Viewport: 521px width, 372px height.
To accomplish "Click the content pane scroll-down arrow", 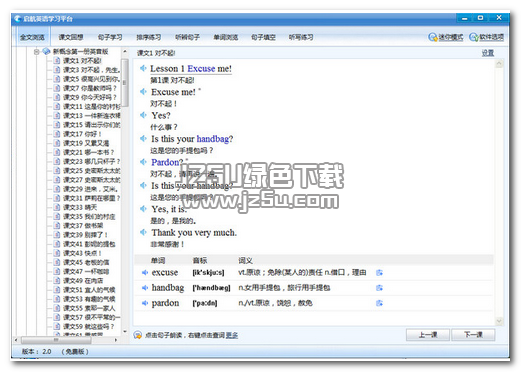I will (499, 321).
